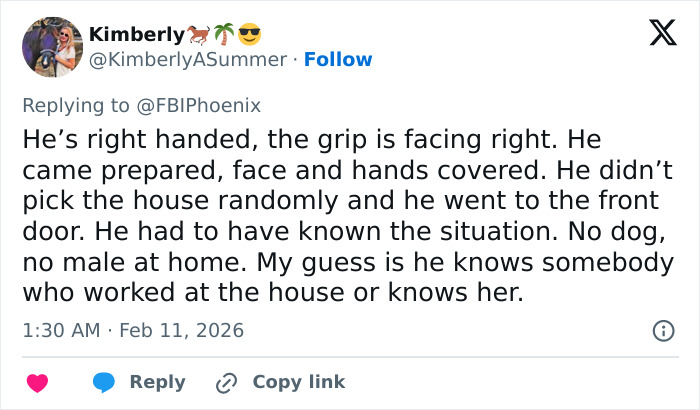Click the blue reply speech bubble icon
The height and width of the screenshot is (410, 700).
click(x=103, y=382)
